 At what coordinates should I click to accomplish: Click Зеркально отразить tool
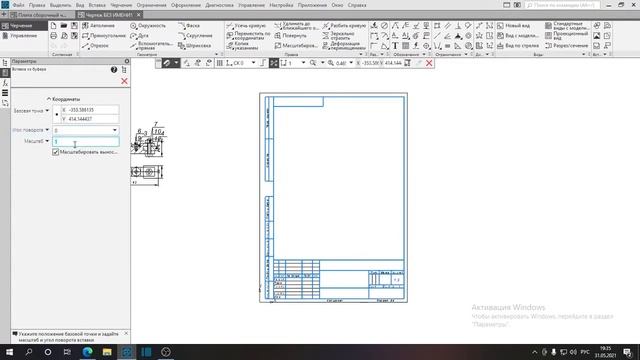pyautogui.click(x=338, y=36)
